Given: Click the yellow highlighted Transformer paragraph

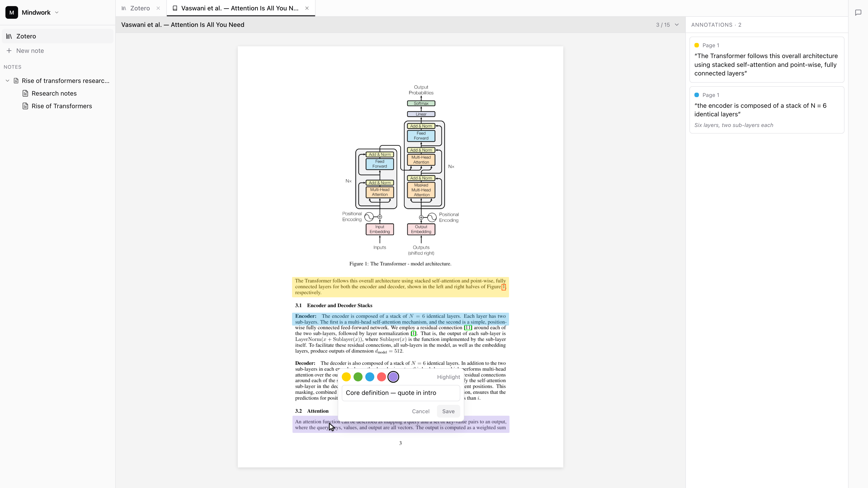Looking at the screenshot, I should point(400,287).
